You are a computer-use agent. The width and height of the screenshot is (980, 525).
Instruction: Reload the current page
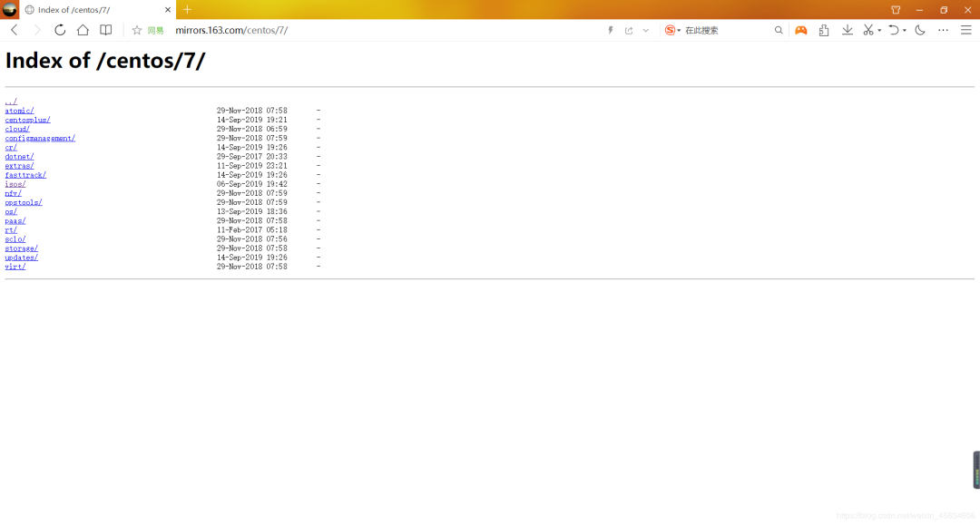(x=60, y=30)
